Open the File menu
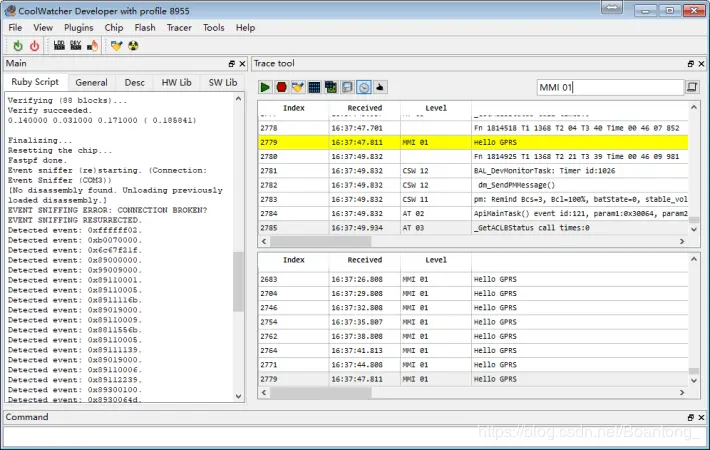 pyautogui.click(x=15, y=28)
